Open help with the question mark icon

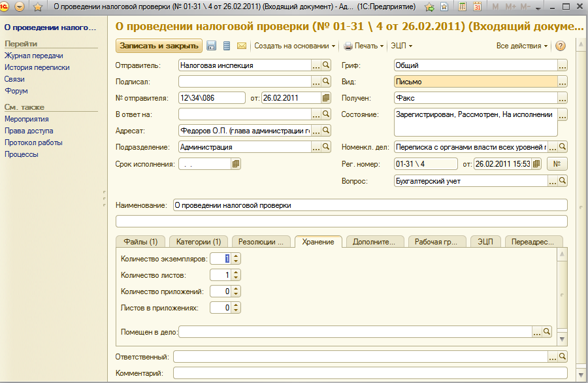[x=561, y=46]
